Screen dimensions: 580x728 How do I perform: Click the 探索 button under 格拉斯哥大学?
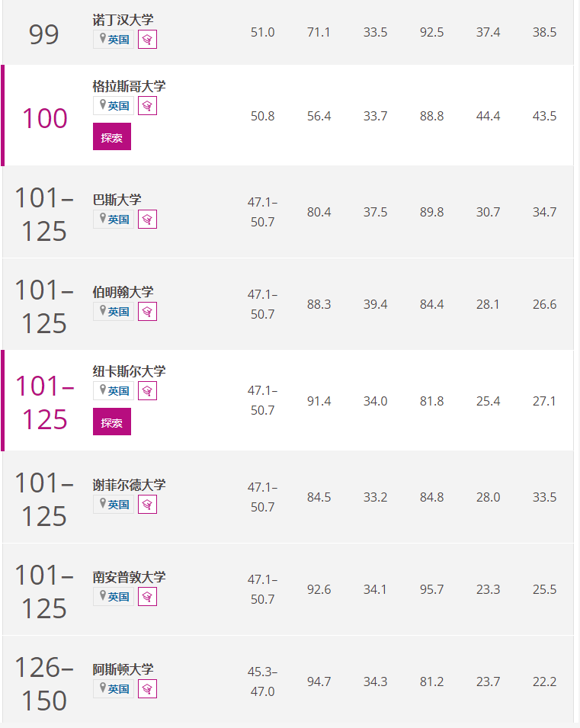(112, 136)
